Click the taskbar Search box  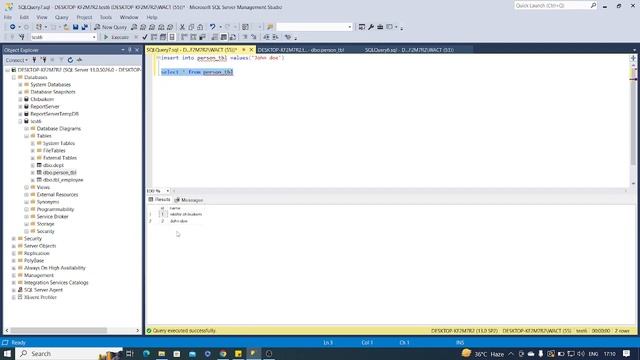[x=69, y=353]
